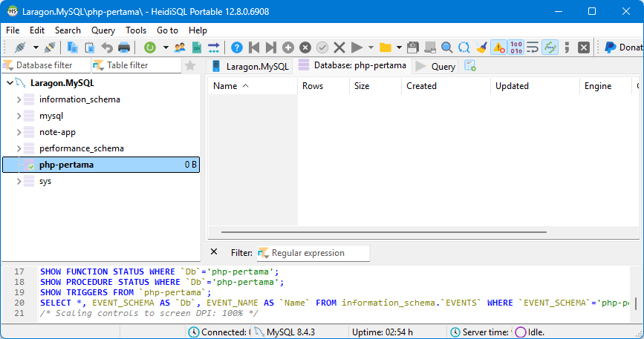Click the Insert row plus icon

pos(288,47)
